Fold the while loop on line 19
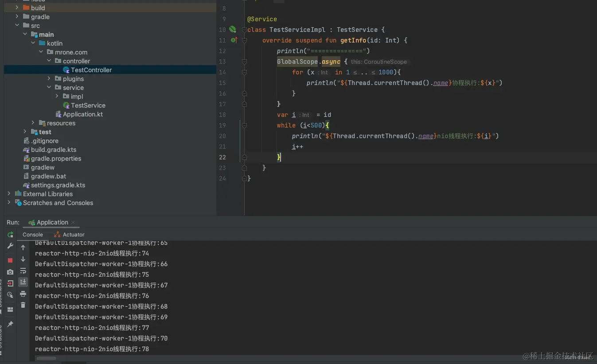Image resolution: width=597 pixels, height=364 pixels. [244, 125]
